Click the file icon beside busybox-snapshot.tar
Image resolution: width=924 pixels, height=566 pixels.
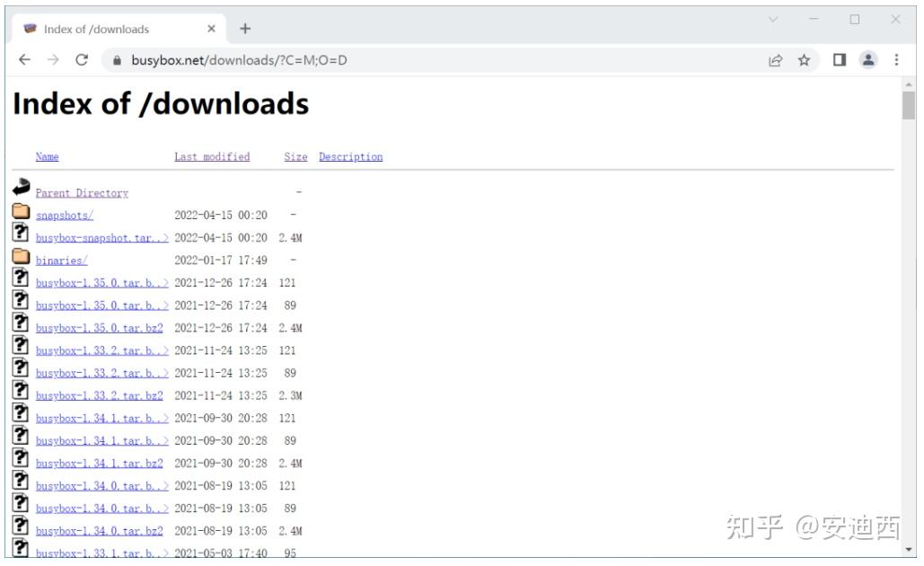(x=22, y=233)
